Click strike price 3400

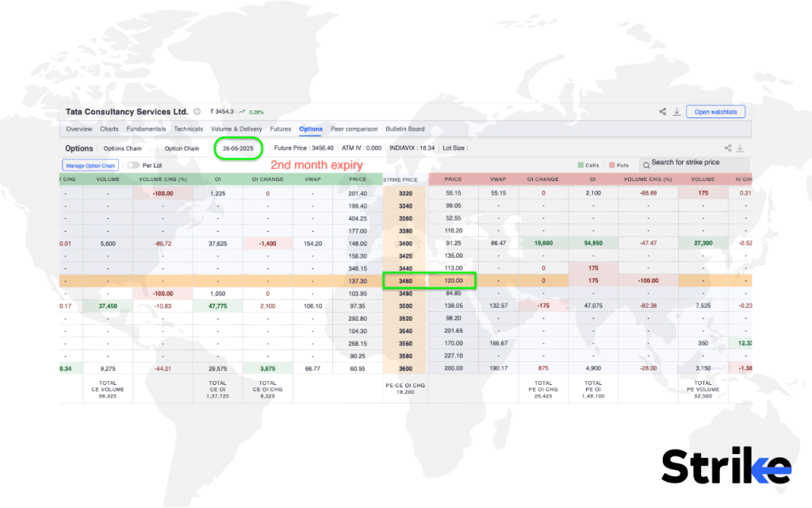click(x=405, y=244)
